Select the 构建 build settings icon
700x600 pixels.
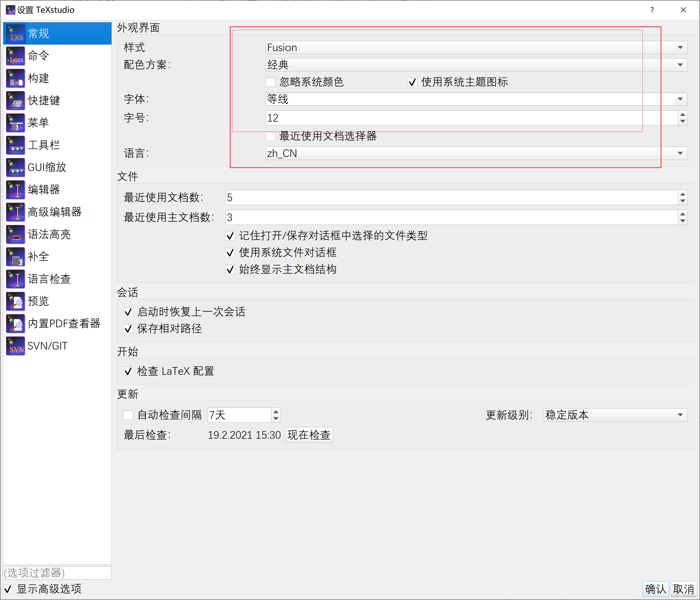pos(16,78)
